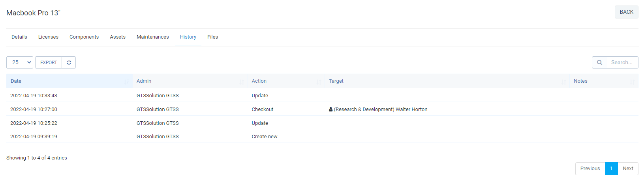The image size is (644, 178).
Task: Switch to the Details tab
Action: pyautogui.click(x=19, y=37)
